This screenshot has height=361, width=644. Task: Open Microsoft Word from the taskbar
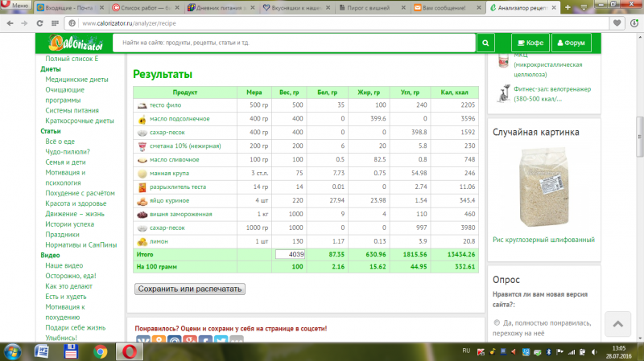pos(43,351)
